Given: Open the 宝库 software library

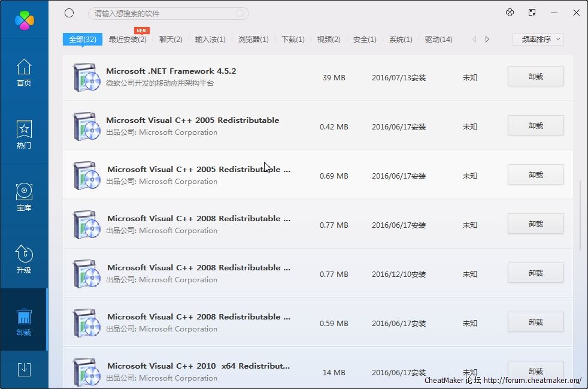Looking at the screenshot, I should [24, 197].
